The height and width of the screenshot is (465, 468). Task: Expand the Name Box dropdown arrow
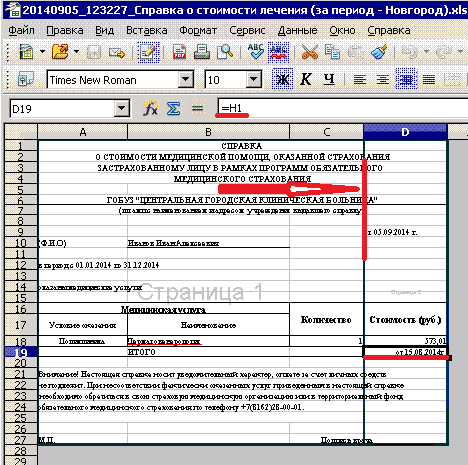coord(121,108)
